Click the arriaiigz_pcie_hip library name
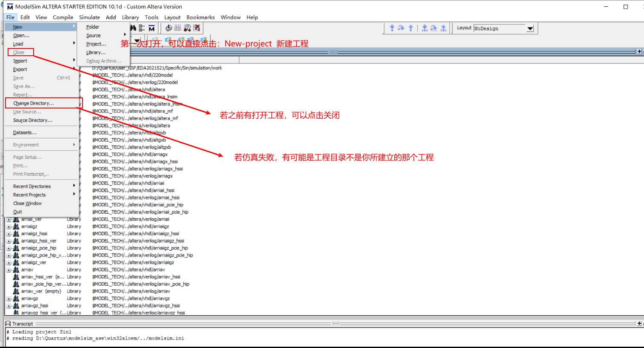The image size is (644, 348). click(39, 248)
